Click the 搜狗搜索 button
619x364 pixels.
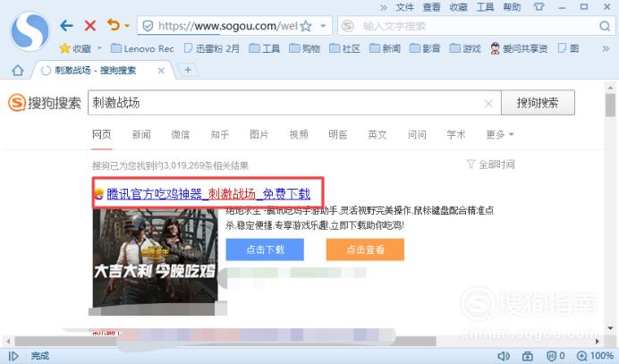click(538, 103)
